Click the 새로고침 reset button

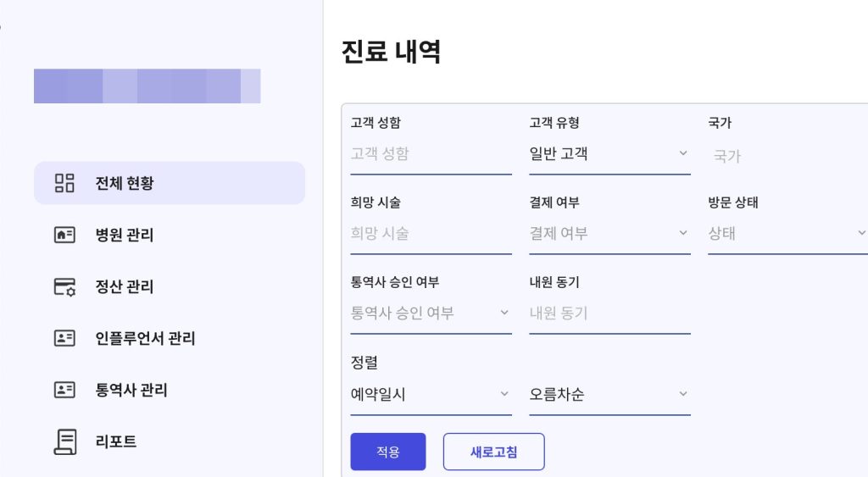coord(493,452)
